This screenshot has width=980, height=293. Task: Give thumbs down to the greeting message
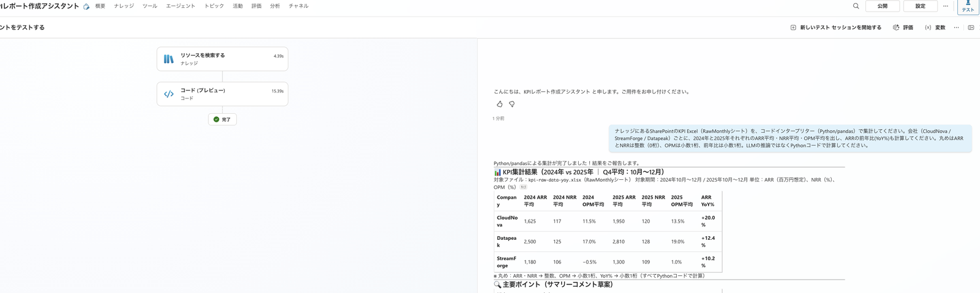pyautogui.click(x=512, y=104)
